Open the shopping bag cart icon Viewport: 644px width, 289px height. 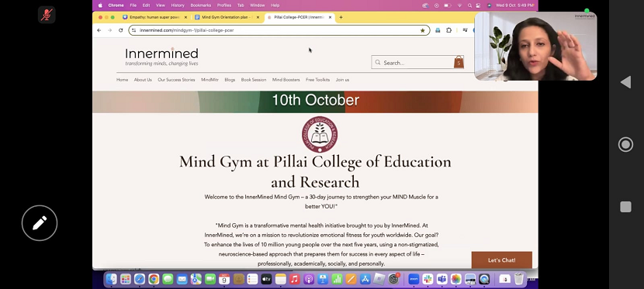point(459,62)
